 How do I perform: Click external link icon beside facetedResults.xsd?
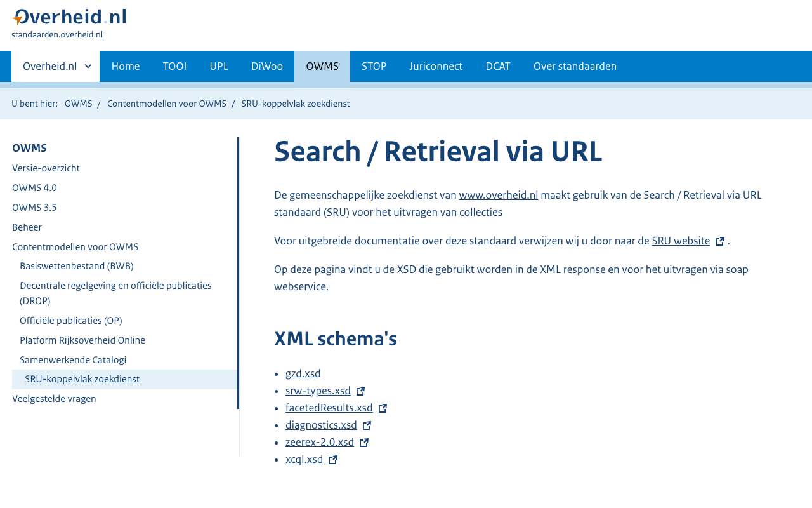pyautogui.click(x=383, y=408)
